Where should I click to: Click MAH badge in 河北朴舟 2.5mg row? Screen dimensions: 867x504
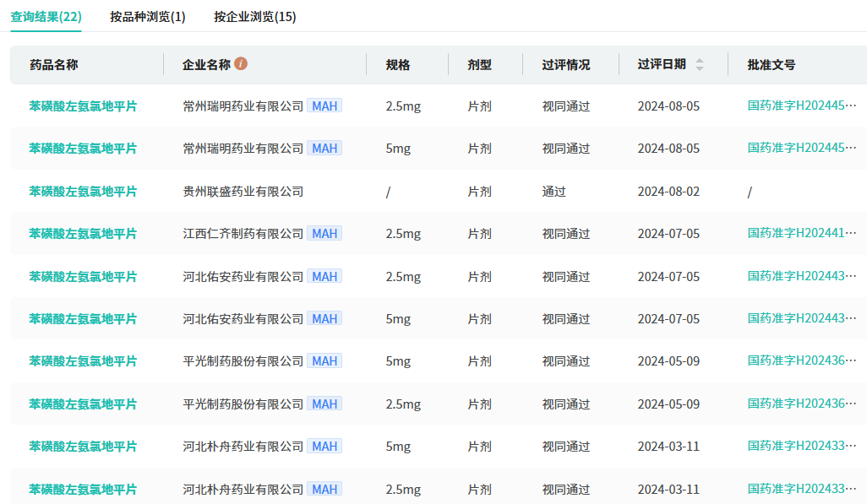point(324,489)
